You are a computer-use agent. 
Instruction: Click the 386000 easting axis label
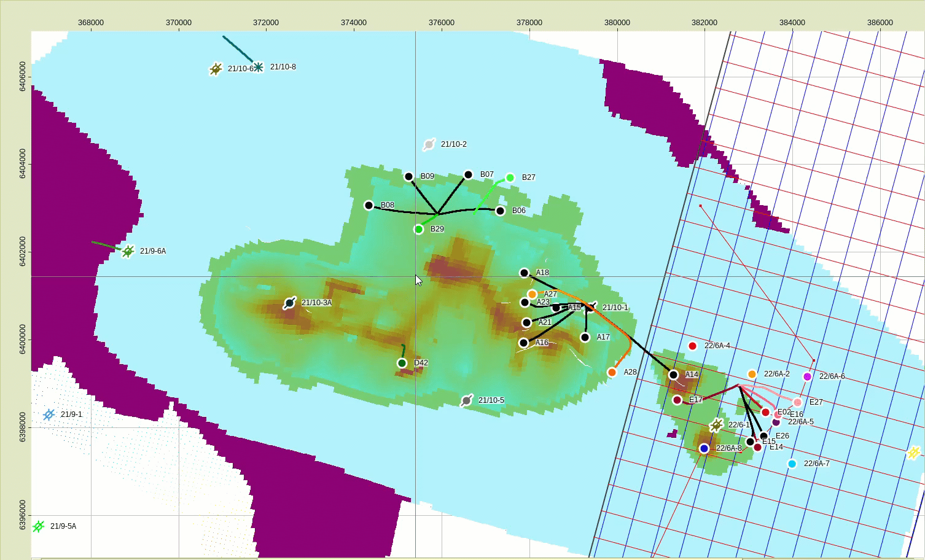880,23
